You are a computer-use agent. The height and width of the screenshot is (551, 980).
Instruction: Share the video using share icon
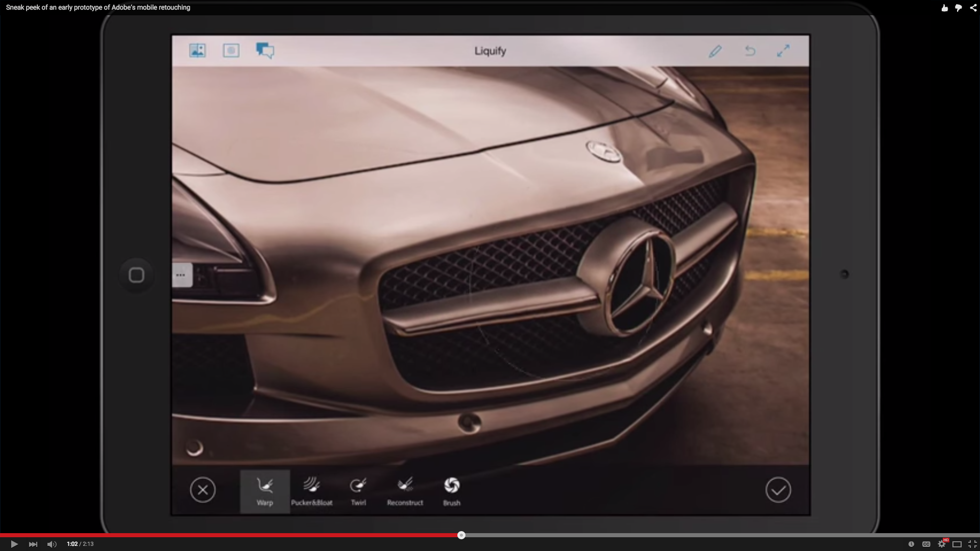(973, 8)
